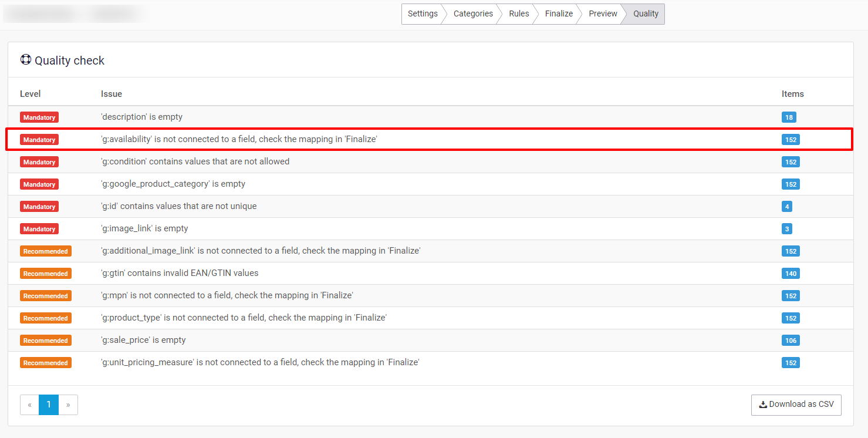Download quality report as CSV
This screenshot has width=868, height=438.
(x=796, y=405)
